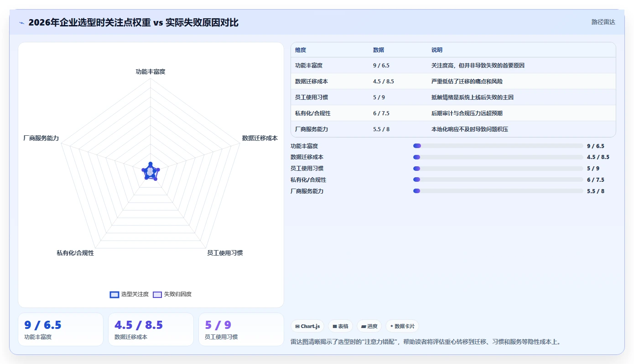Click description 关注度高，但并非导致失败的首要原因
This screenshot has height=364, width=634.
tap(478, 66)
